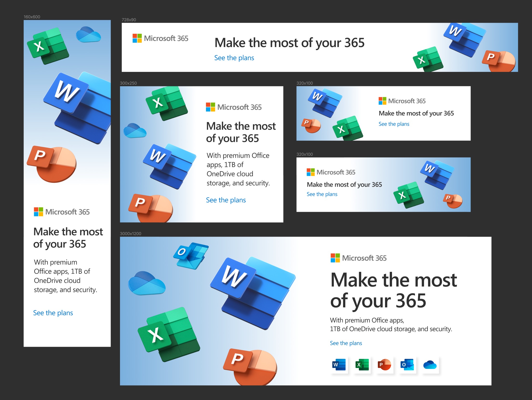The width and height of the screenshot is (532, 400).
Task: Select the body copy in the 300x250 banner
Action: point(238,169)
